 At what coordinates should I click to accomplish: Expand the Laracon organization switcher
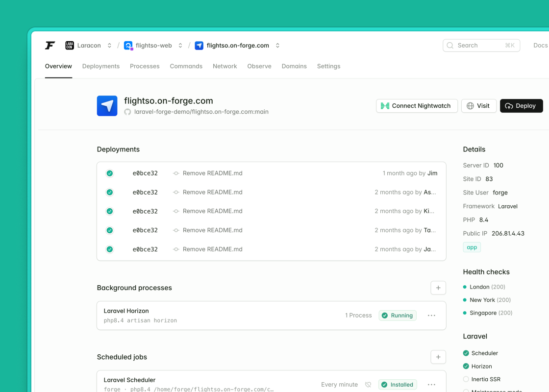click(x=109, y=46)
